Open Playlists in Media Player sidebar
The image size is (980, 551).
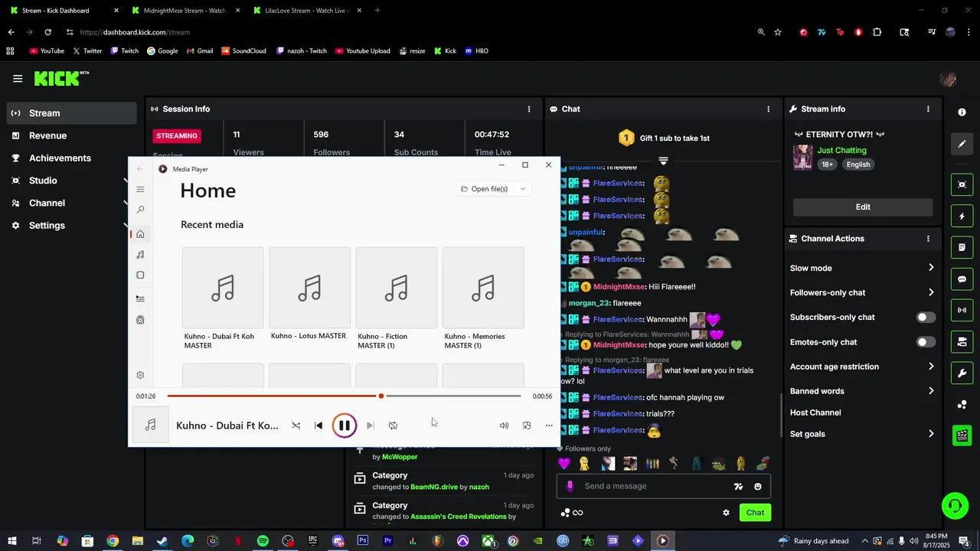[140, 320]
